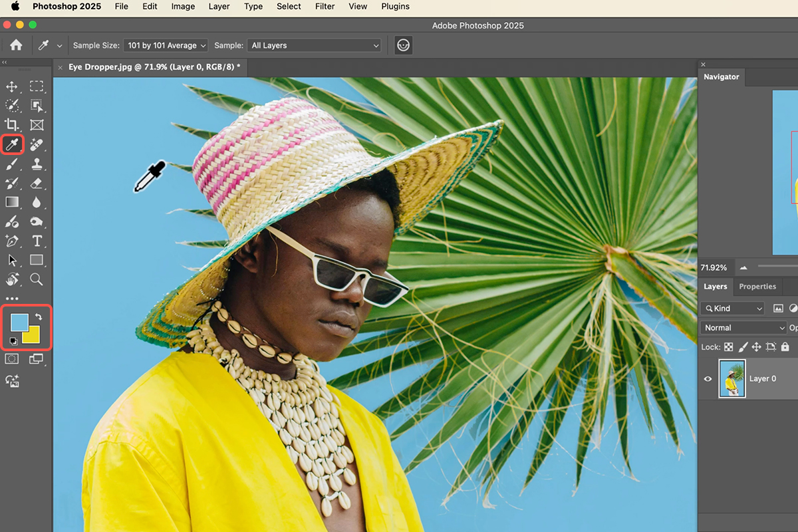
Task: Choose the Crop tool
Action: (x=12, y=125)
